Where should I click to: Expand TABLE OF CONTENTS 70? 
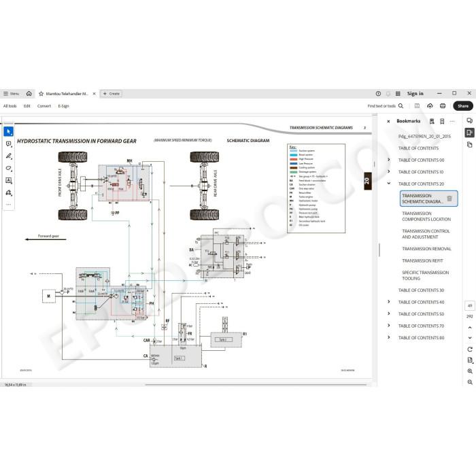pos(389,326)
